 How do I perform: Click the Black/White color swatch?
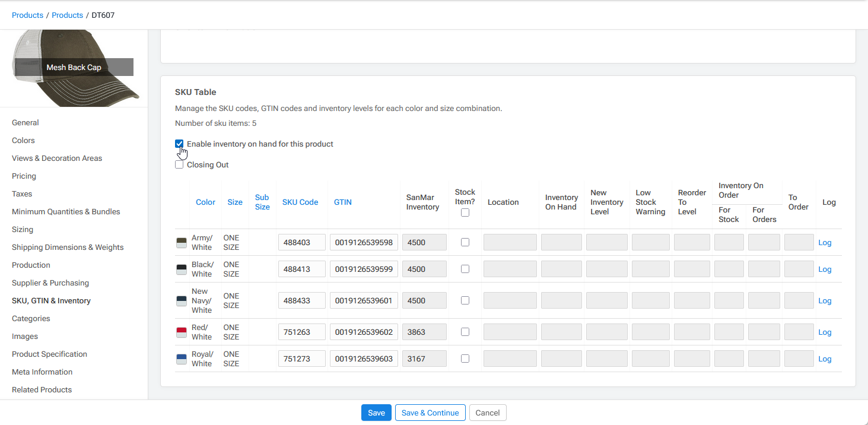click(181, 269)
